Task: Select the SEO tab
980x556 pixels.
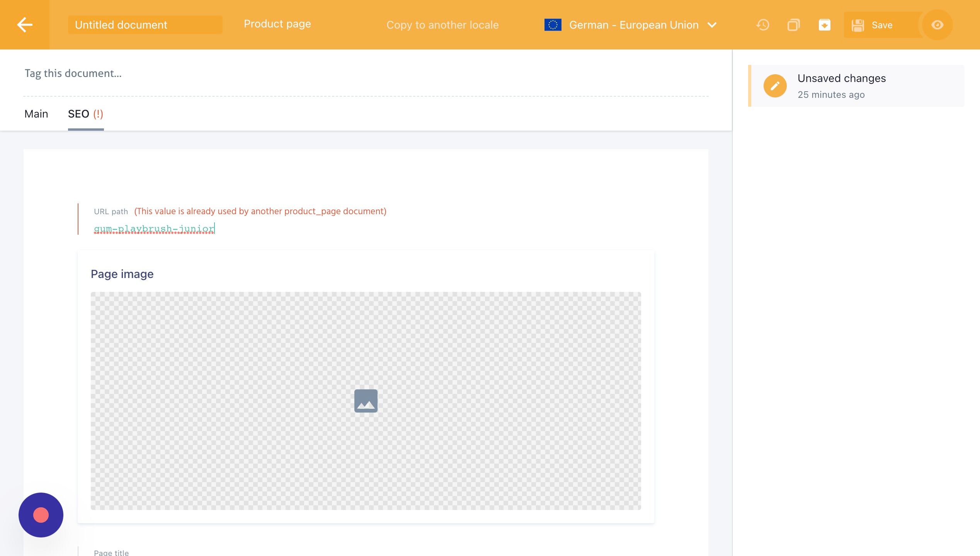Action: [x=85, y=114]
